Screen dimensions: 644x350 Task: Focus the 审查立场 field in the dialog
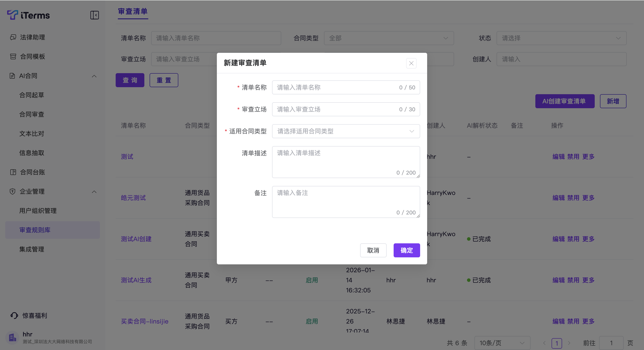click(335, 109)
